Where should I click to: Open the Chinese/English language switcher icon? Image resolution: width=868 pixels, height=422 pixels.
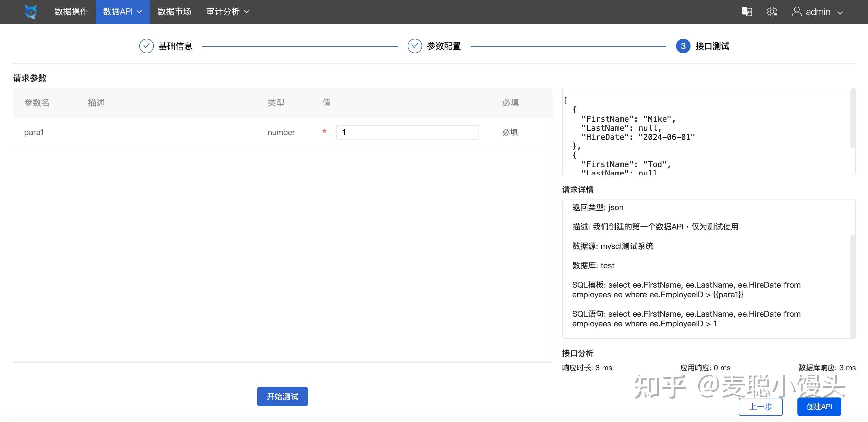point(747,12)
